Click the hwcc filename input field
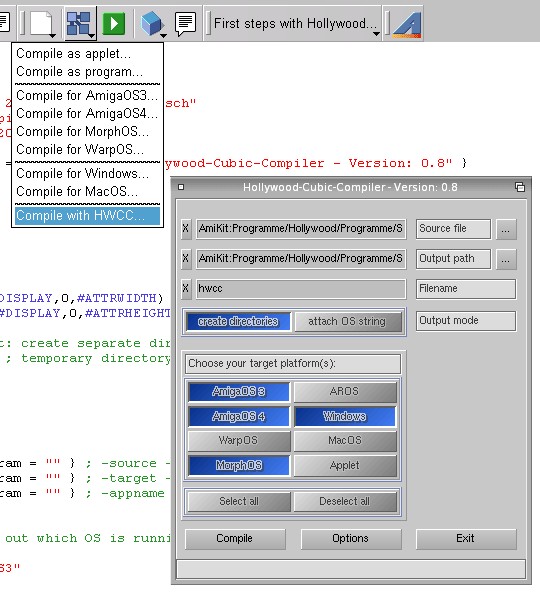540x595 pixels. tap(301, 289)
